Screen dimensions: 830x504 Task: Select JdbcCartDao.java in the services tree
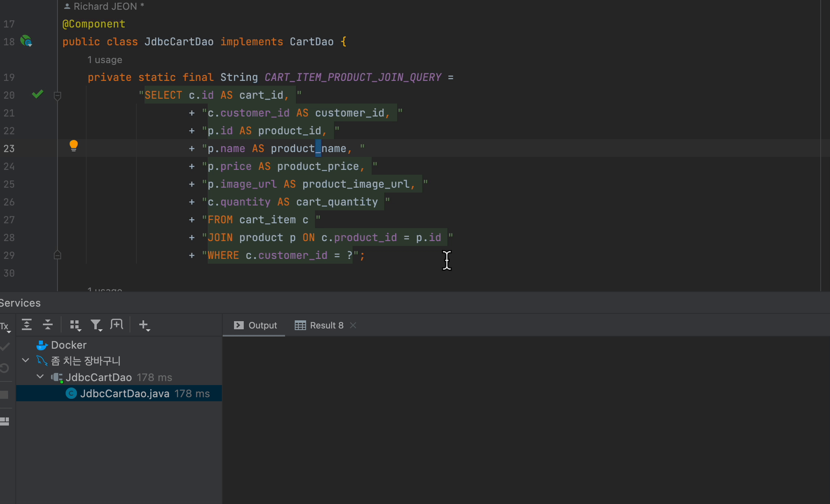[124, 394]
